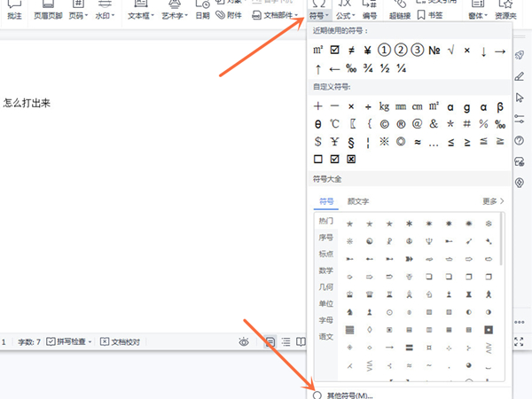Insert the № numero symbol
Viewport: 532px width, 399px height.
click(434, 50)
